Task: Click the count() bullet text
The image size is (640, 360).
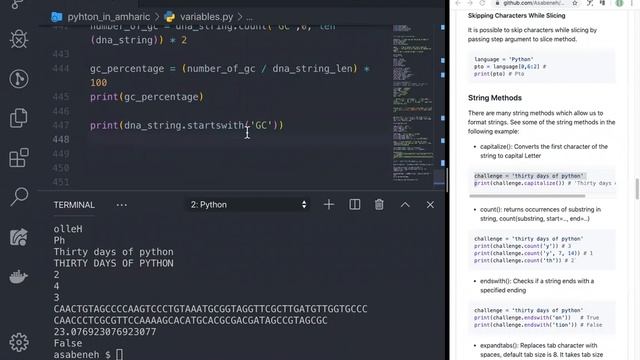Action: pyautogui.click(x=540, y=214)
